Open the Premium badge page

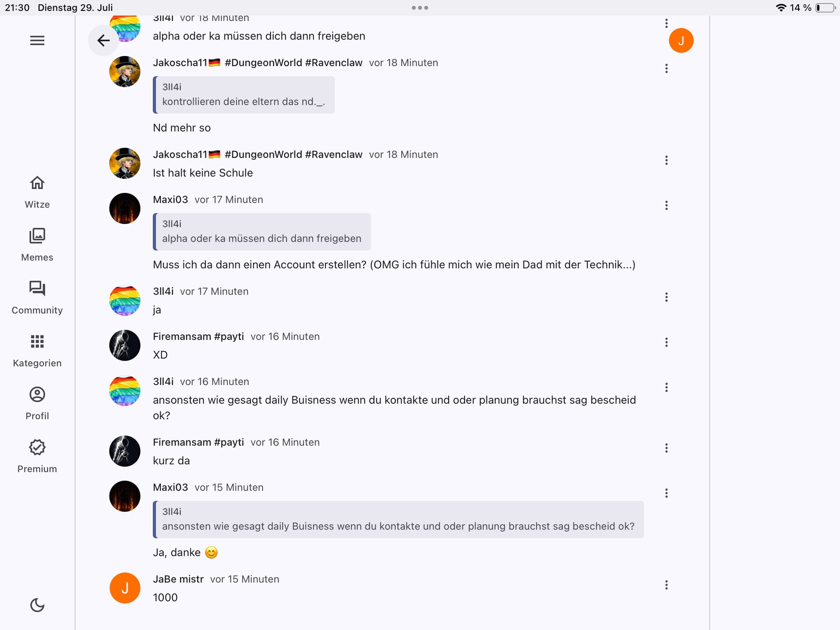click(x=37, y=456)
